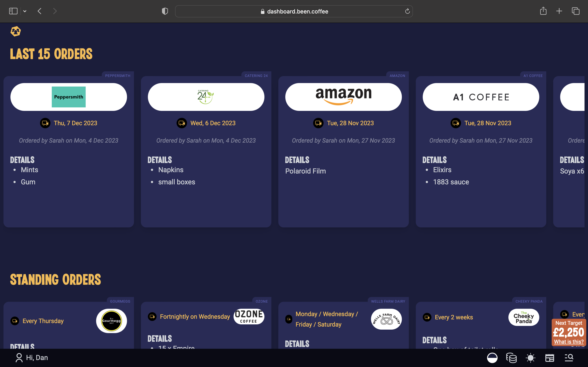Click the Gourmegg round logo
Screen dimensions: 588x367
tap(111, 321)
